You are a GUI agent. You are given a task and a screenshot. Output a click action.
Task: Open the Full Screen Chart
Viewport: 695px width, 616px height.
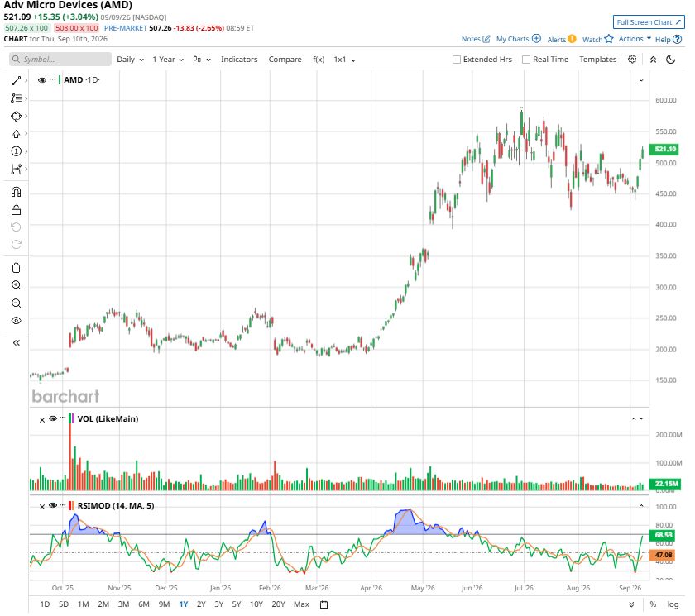point(649,22)
